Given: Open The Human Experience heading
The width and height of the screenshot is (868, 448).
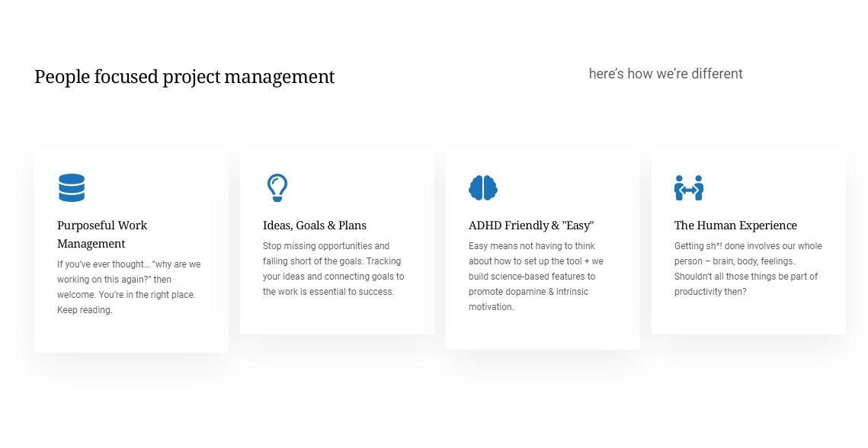Looking at the screenshot, I should coord(735,226).
